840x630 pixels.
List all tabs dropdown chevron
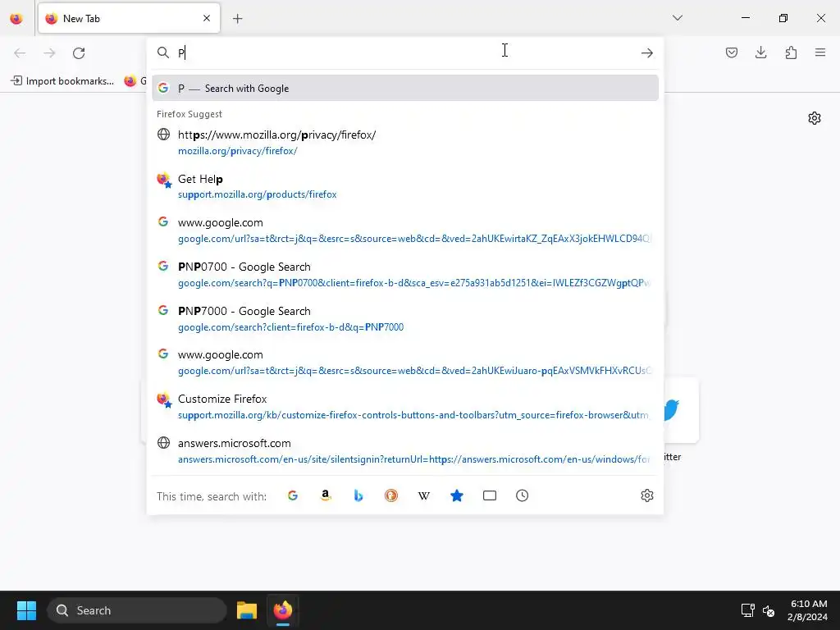tap(678, 18)
